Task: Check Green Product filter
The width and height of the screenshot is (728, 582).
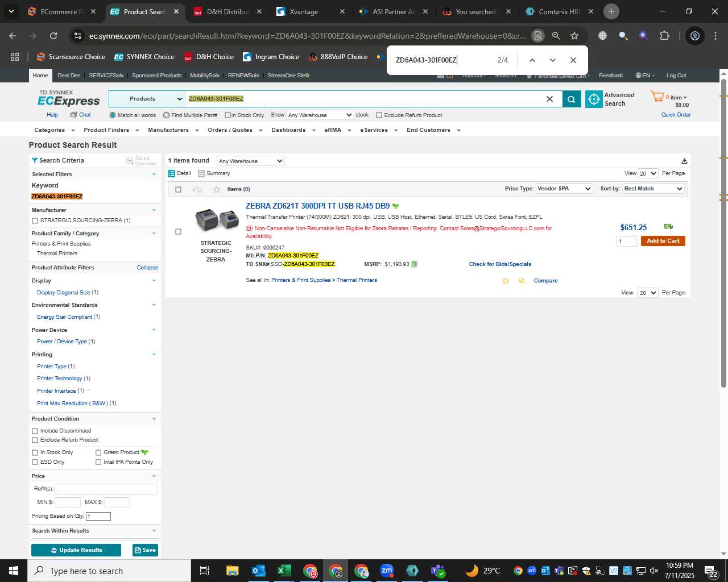Action: tap(98, 453)
